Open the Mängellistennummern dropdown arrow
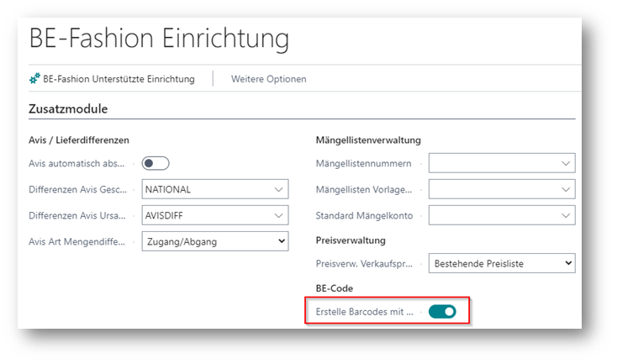This screenshot has width=617, height=364. pos(565,163)
